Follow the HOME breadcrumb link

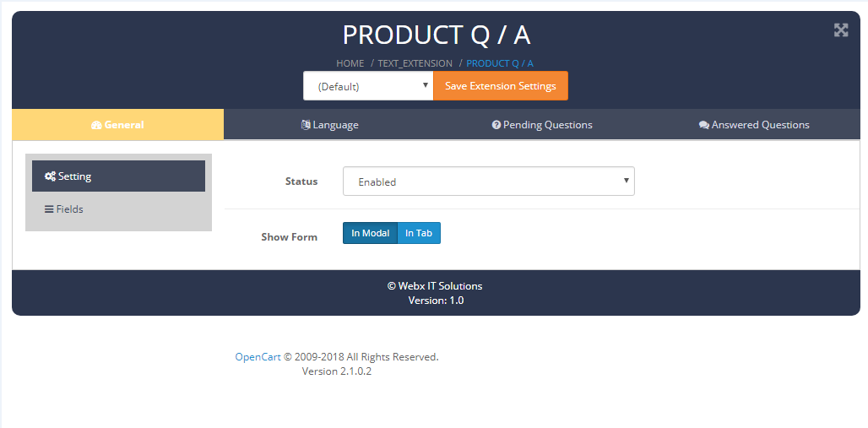coord(350,63)
